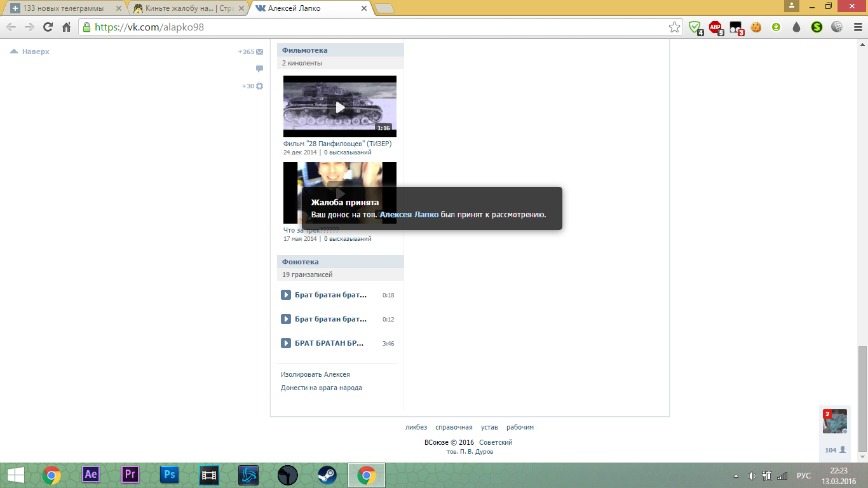Click Наверх to go to top

pos(30,51)
